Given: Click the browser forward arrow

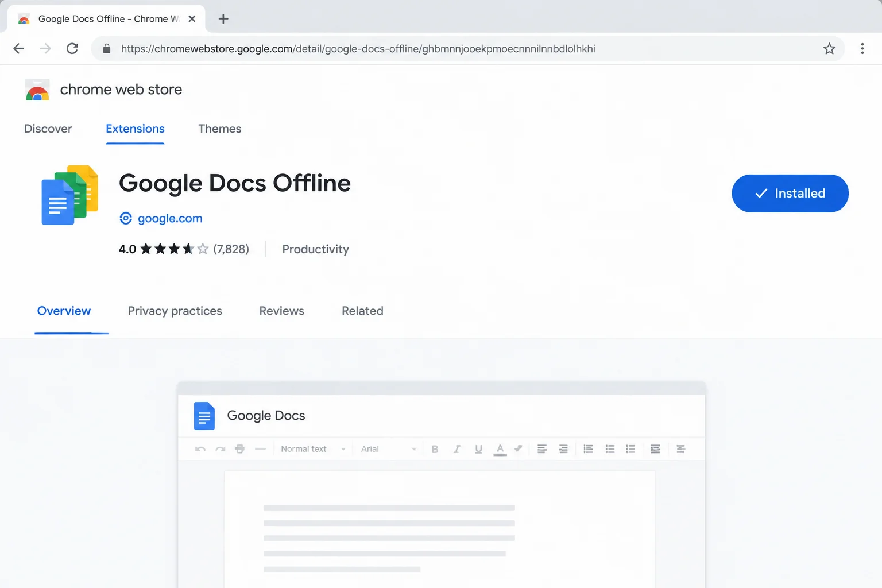Looking at the screenshot, I should tap(45, 49).
